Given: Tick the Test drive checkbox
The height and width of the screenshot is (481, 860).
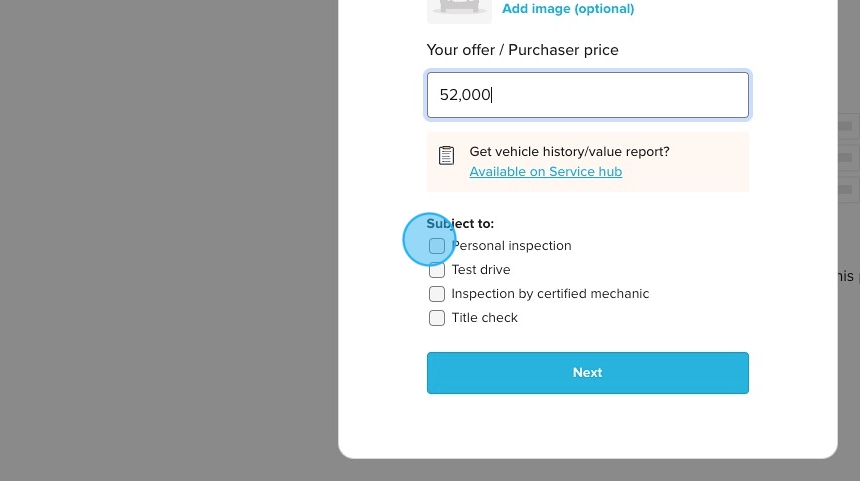Looking at the screenshot, I should click(x=437, y=270).
